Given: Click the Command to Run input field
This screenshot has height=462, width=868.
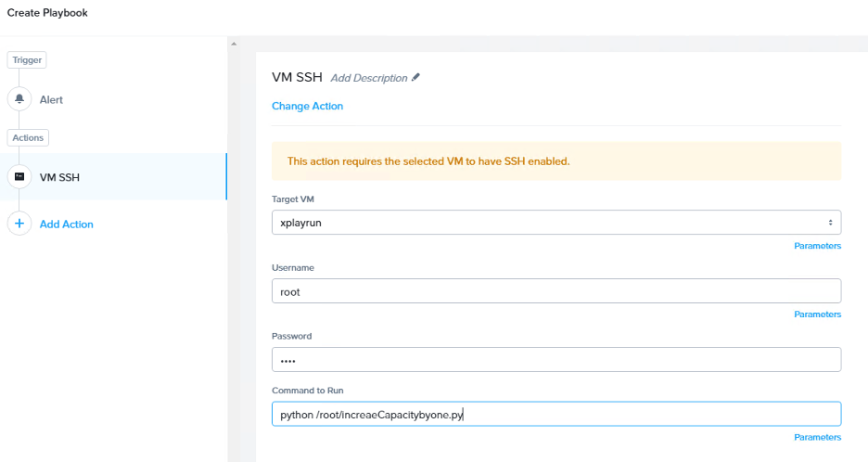Looking at the screenshot, I should tap(555, 414).
